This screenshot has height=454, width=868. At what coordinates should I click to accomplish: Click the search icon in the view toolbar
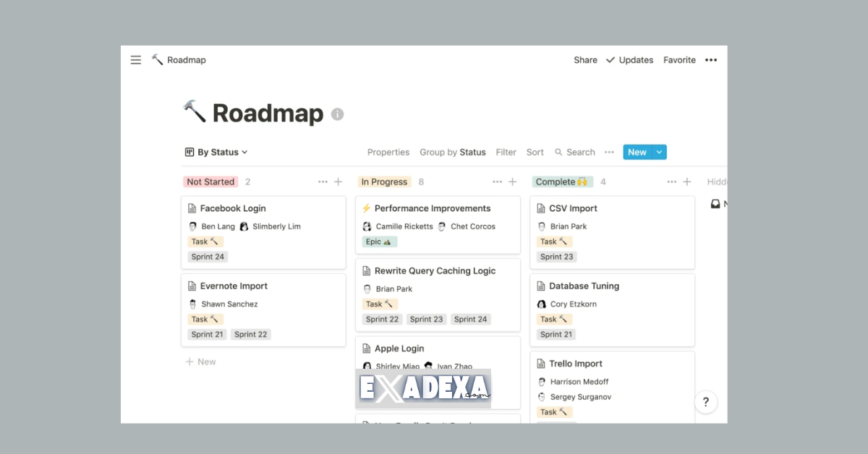click(558, 152)
